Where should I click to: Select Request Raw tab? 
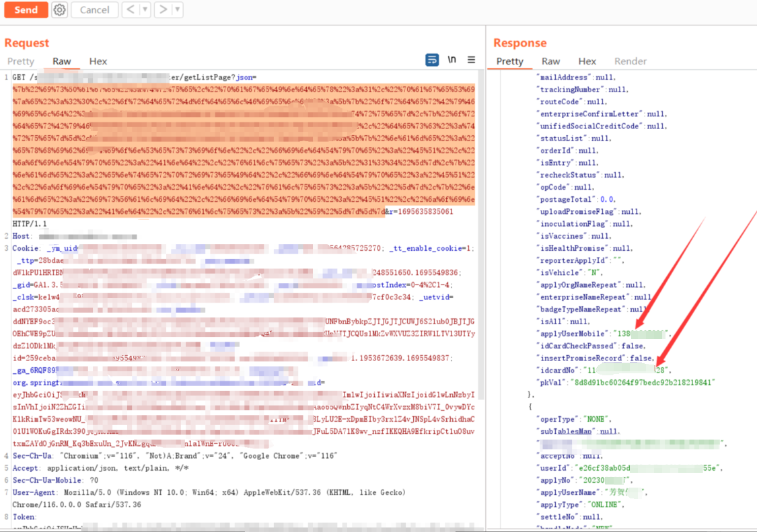coord(62,61)
